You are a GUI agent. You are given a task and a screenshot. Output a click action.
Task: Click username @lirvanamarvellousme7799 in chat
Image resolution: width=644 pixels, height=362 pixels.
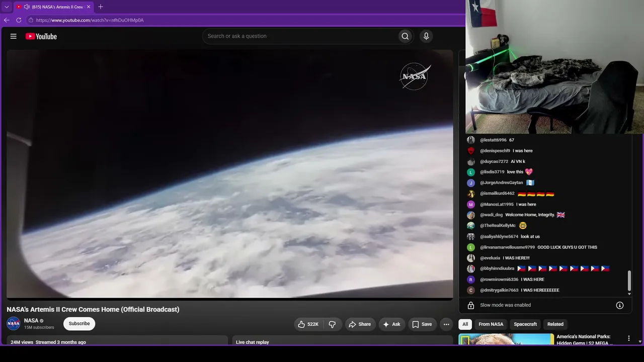click(x=507, y=247)
